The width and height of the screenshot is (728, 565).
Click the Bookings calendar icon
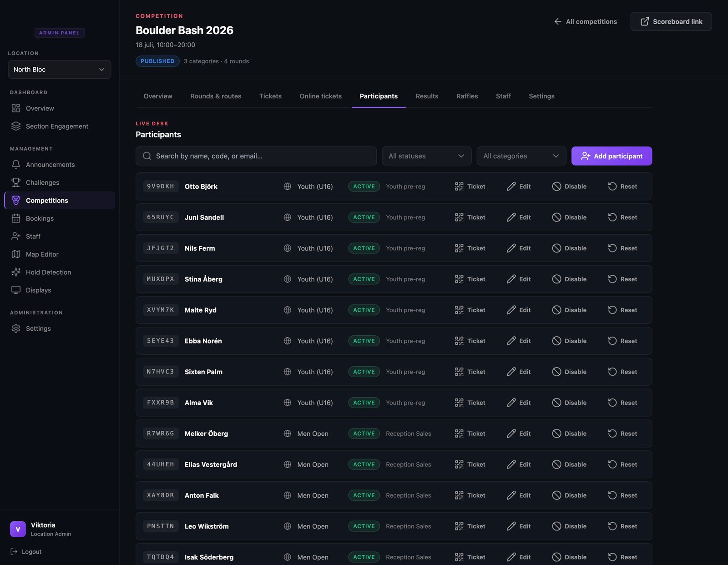pos(16,218)
